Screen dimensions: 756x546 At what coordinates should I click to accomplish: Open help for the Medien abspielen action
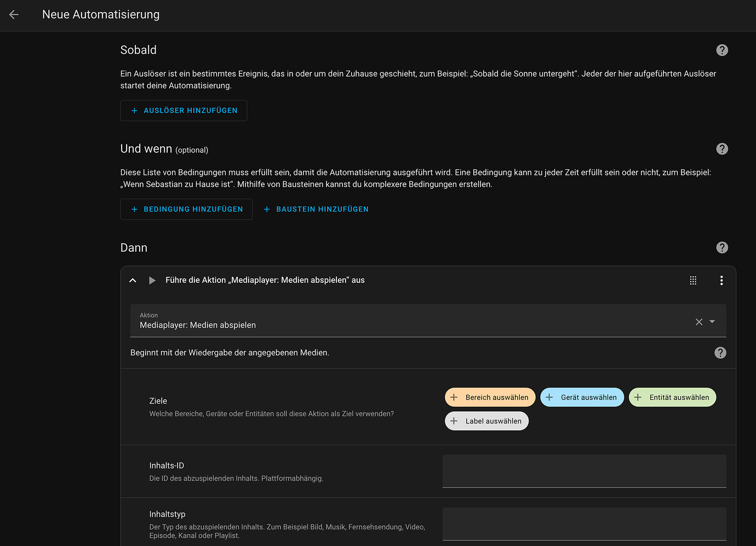[x=720, y=353]
